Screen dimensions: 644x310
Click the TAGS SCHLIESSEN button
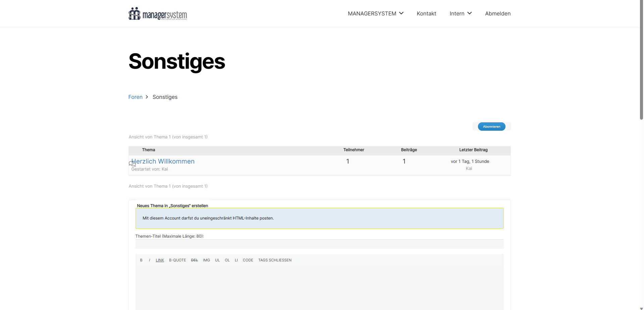[x=275, y=260]
